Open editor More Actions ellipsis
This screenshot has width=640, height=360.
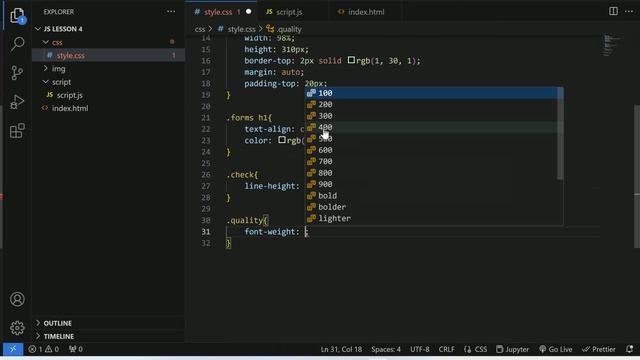click(629, 11)
